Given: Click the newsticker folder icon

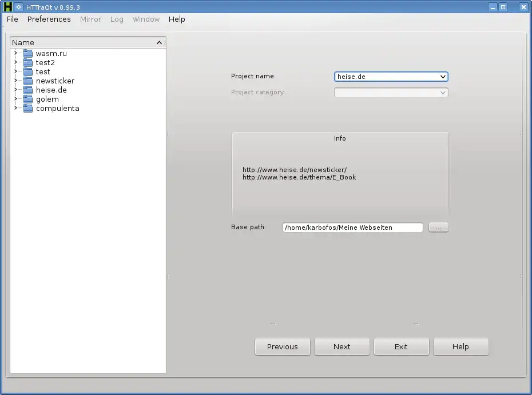Looking at the screenshot, I should click(28, 81).
